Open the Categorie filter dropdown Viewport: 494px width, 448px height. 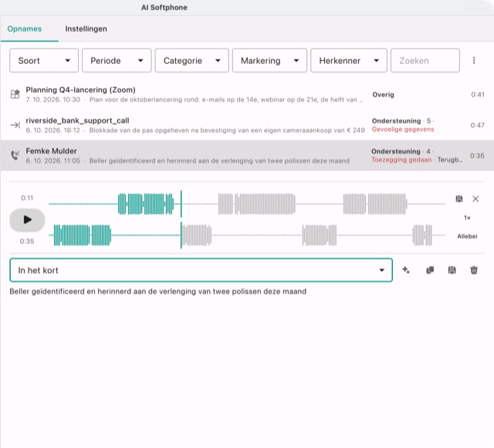pyautogui.click(x=191, y=60)
